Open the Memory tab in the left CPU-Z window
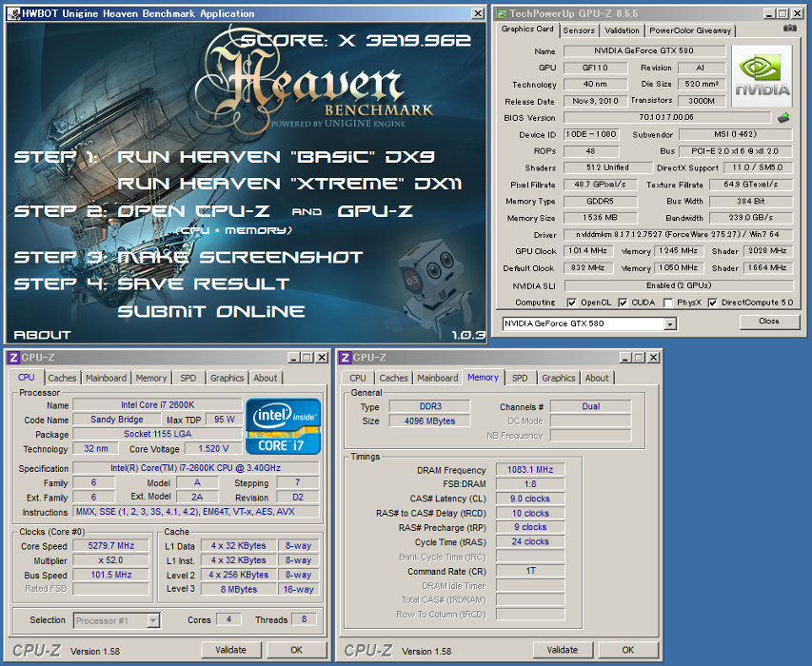The height and width of the screenshot is (666, 812). 151,378
